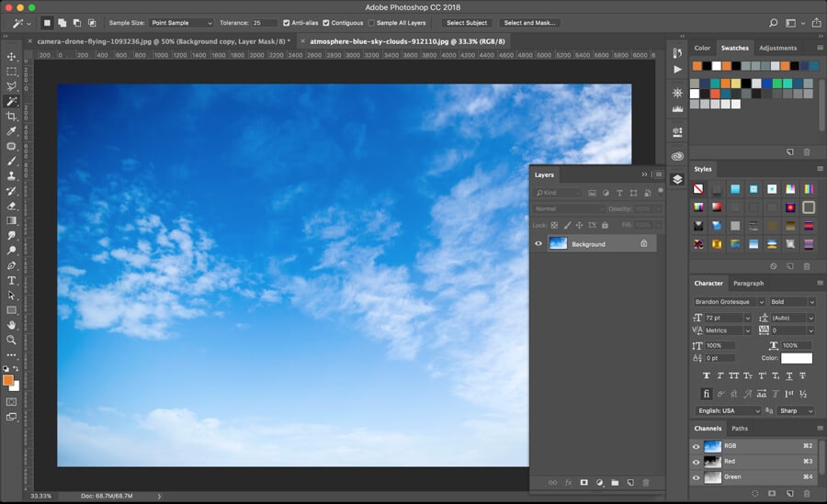Select the Move tool
The image size is (827, 504).
(x=12, y=56)
